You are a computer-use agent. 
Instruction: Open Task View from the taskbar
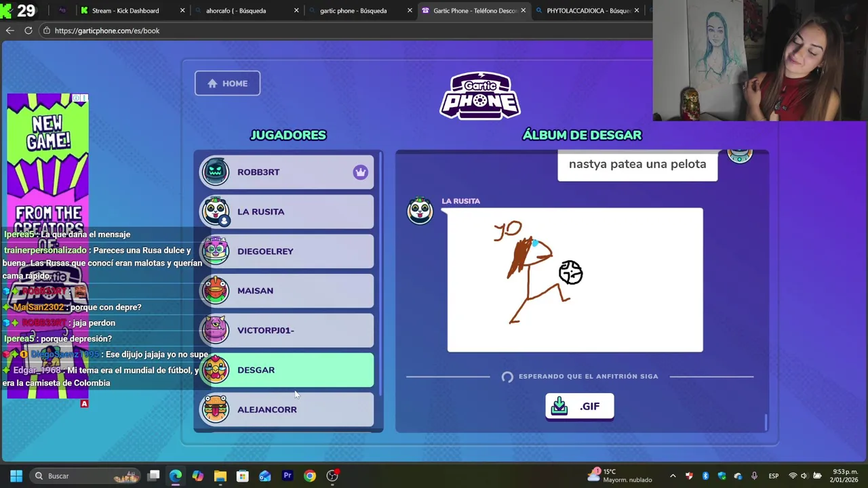[x=154, y=476]
